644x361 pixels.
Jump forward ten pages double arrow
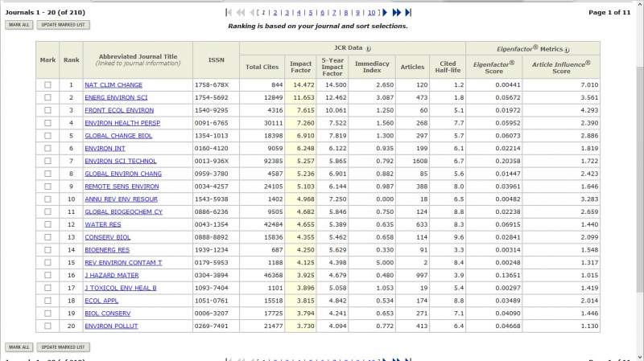[396, 13]
